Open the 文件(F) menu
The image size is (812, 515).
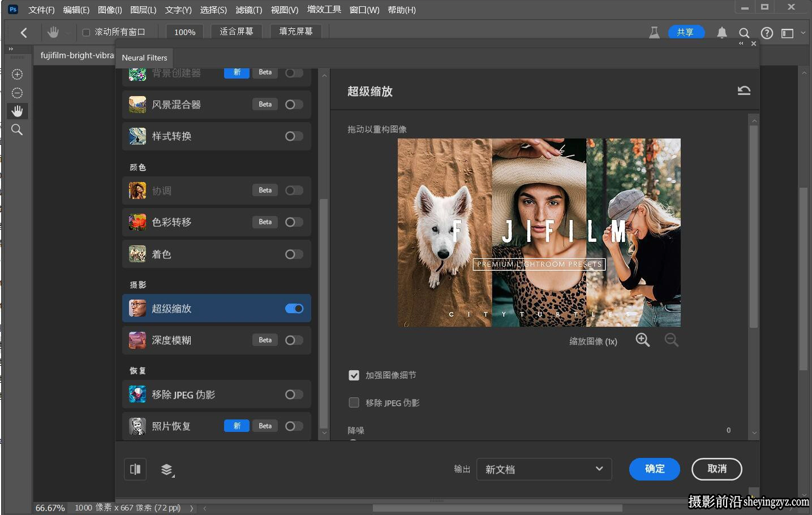point(41,10)
